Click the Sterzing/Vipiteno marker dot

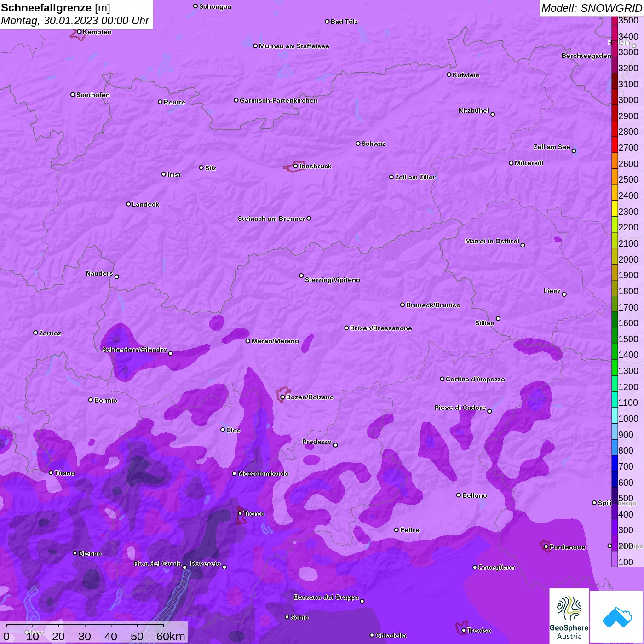coord(301,276)
